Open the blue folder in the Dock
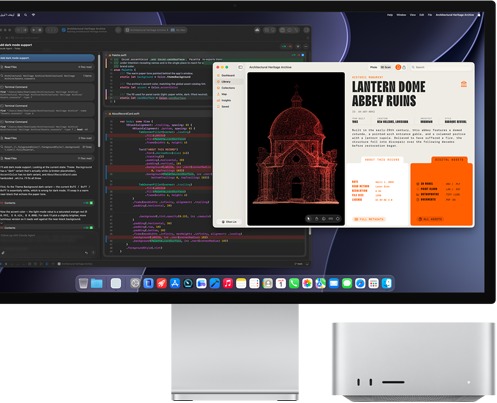The image size is (497, 403). (x=97, y=284)
